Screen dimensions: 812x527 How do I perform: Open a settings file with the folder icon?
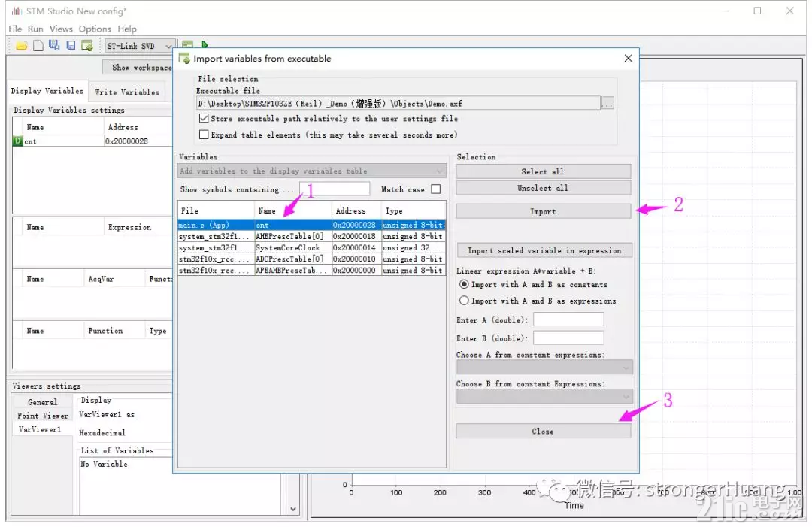(22, 46)
